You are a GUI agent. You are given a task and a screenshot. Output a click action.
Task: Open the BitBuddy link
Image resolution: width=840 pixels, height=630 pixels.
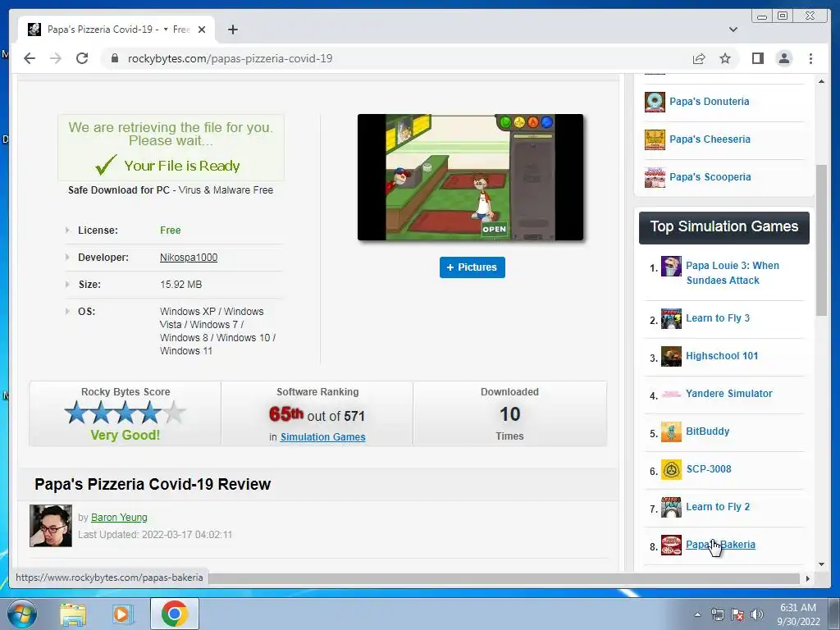[708, 431]
